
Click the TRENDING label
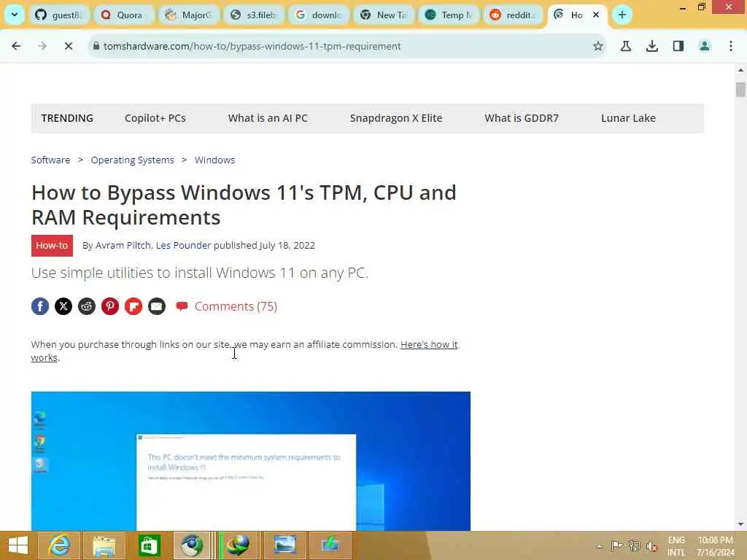coord(67,118)
